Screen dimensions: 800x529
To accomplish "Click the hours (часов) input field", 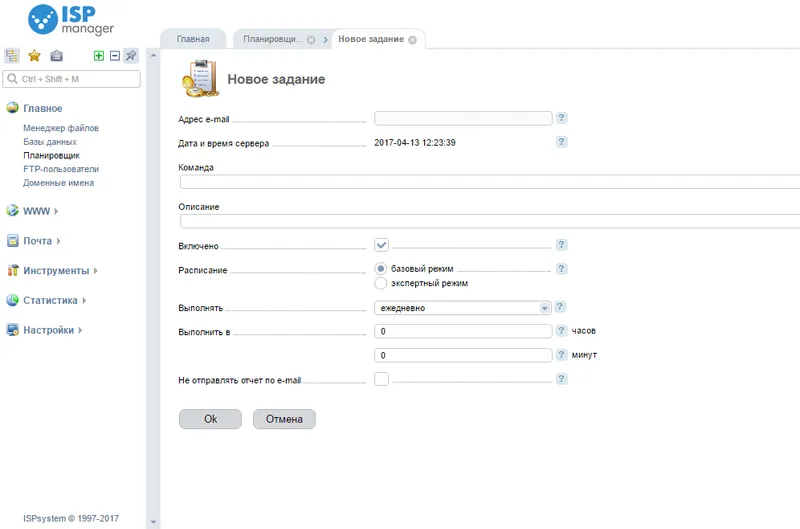I will [463, 331].
